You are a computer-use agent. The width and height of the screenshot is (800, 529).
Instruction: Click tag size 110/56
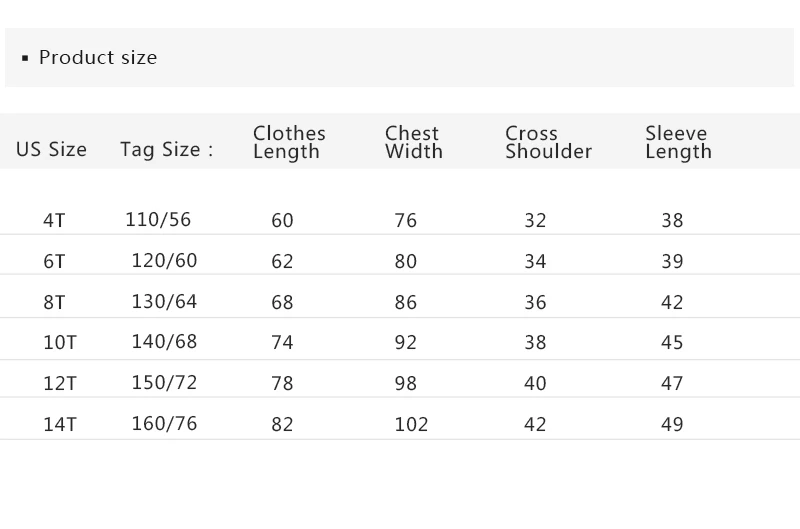coord(158,220)
